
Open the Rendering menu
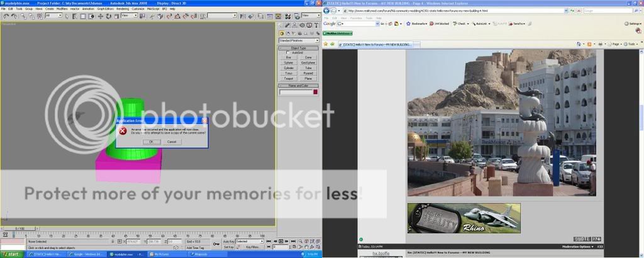122,9
